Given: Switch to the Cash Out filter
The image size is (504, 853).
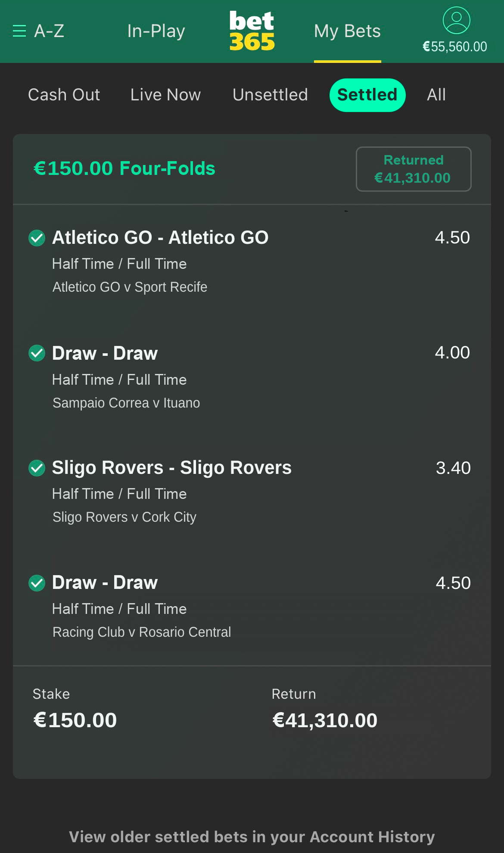Looking at the screenshot, I should coord(64,95).
